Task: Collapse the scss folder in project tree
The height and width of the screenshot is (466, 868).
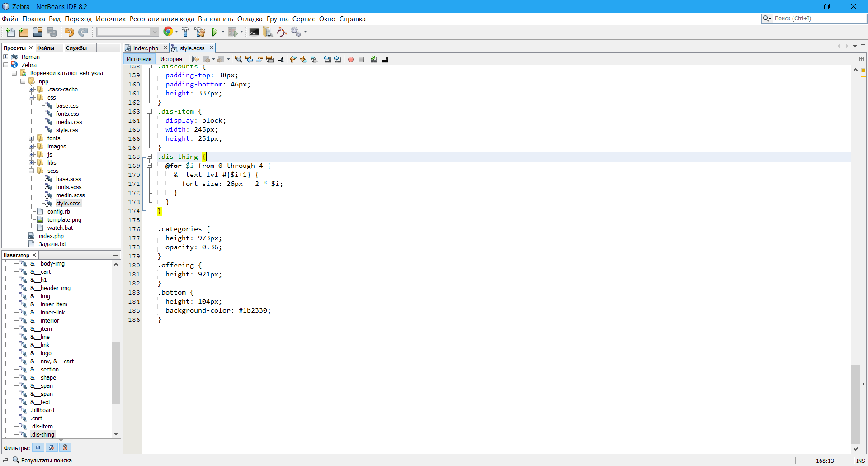Action: [32, 171]
